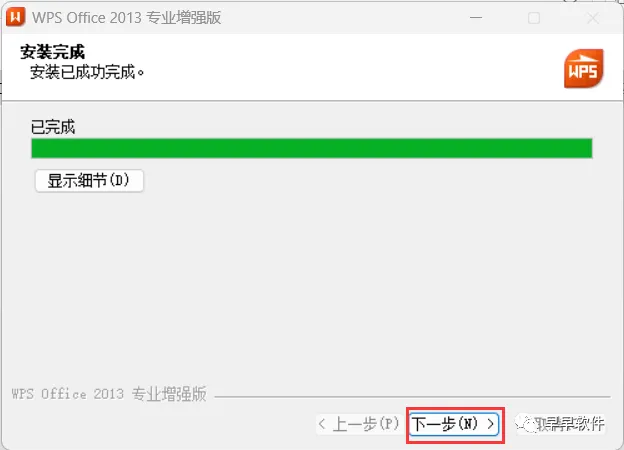The image size is (624, 450).
Task: Click the 已完成 status label
Action: coord(53,127)
